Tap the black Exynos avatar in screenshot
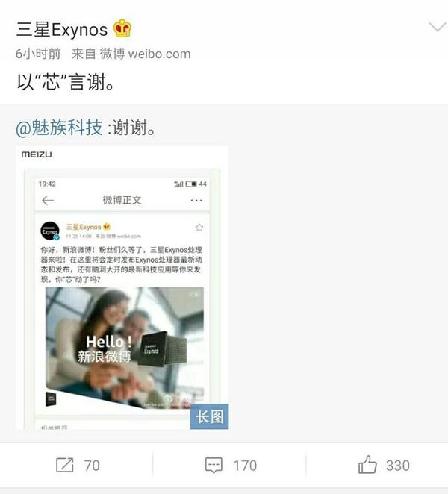This screenshot has height=494, width=448. point(50,231)
